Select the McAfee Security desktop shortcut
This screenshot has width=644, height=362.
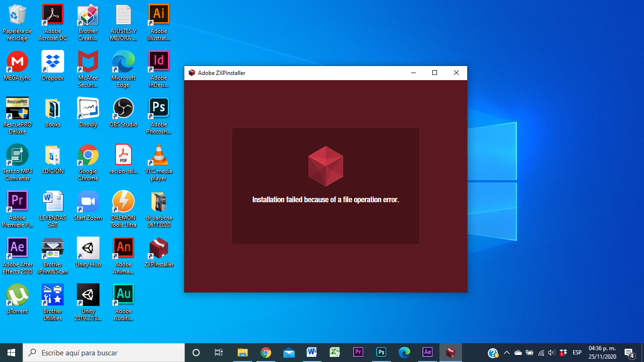[88, 69]
